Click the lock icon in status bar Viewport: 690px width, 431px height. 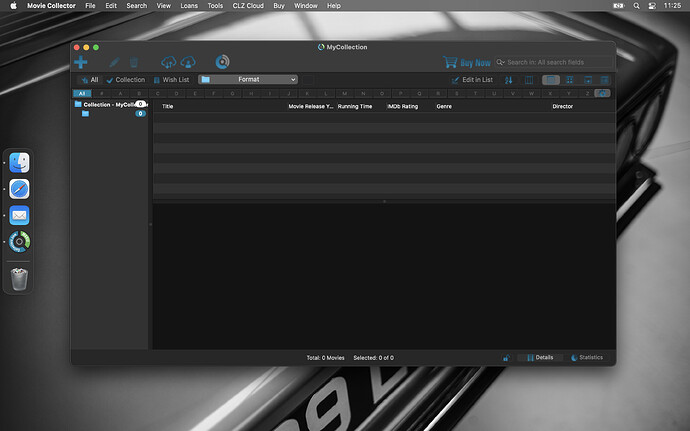point(505,357)
